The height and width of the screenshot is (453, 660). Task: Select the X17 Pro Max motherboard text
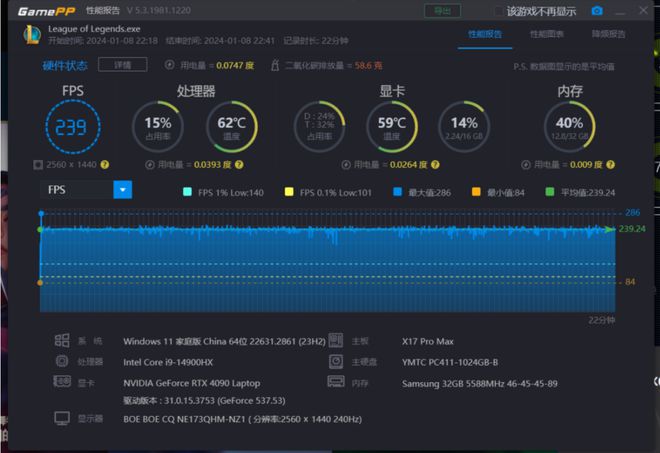428,341
